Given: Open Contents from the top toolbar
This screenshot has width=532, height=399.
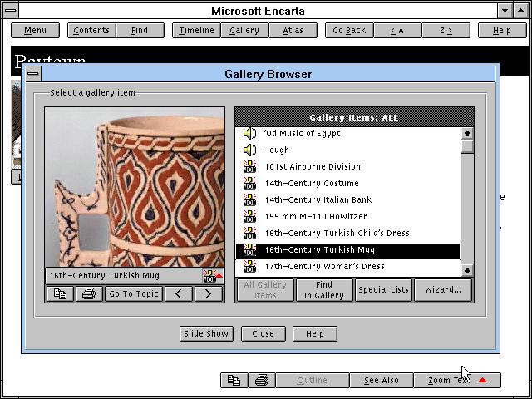Looking at the screenshot, I should 91,31.
